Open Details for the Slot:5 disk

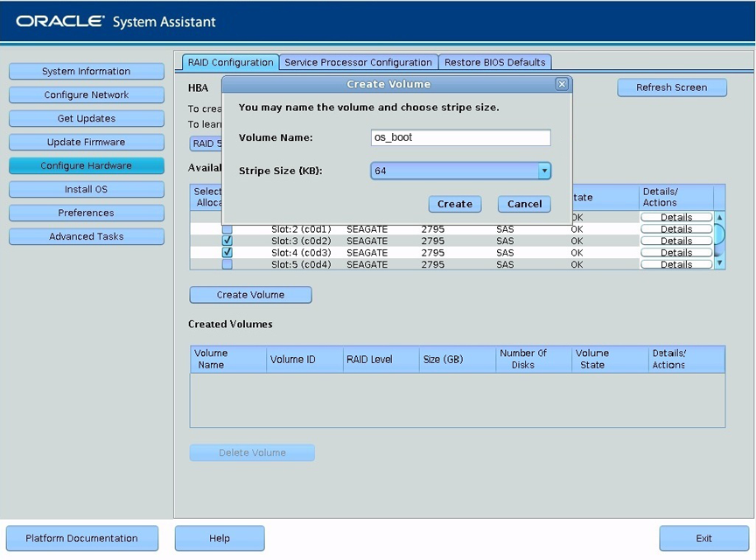point(676,264)
